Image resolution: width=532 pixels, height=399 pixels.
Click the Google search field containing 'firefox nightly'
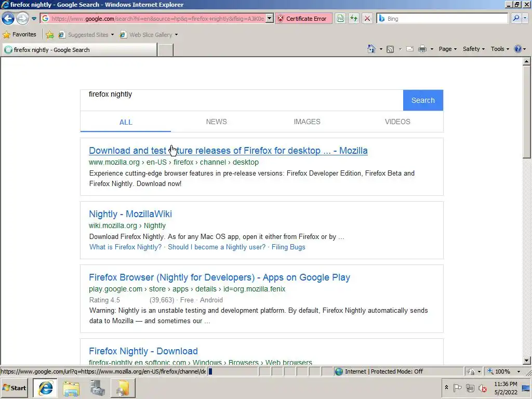(x=242, y=100)
